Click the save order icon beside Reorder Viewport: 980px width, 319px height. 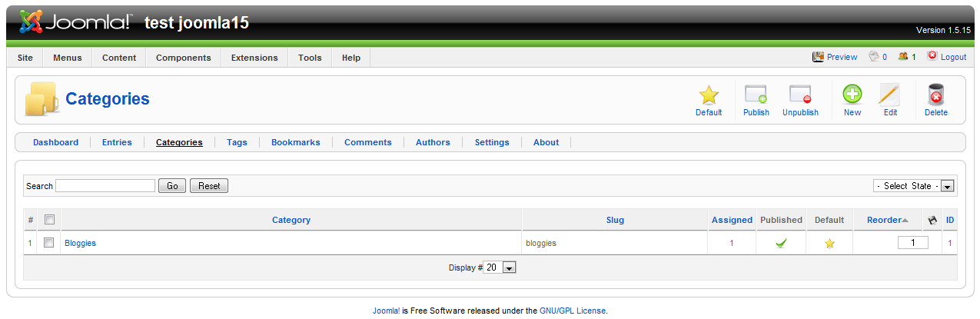pyautogui.click(x=932, y=220)
